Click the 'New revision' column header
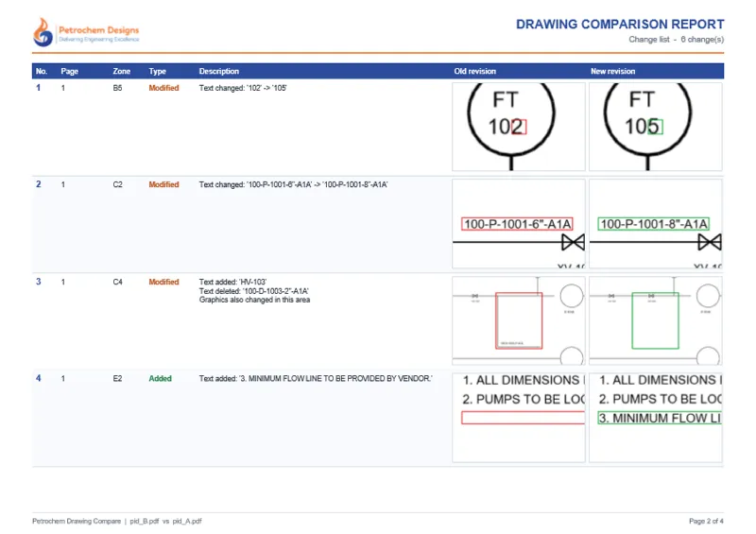The height and width of the screenshot is (534, 756). click(612, 72)
